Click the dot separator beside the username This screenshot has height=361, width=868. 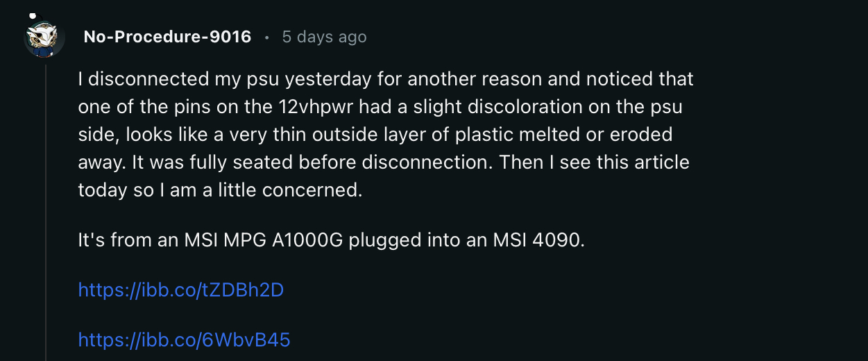tap(266, 37)
